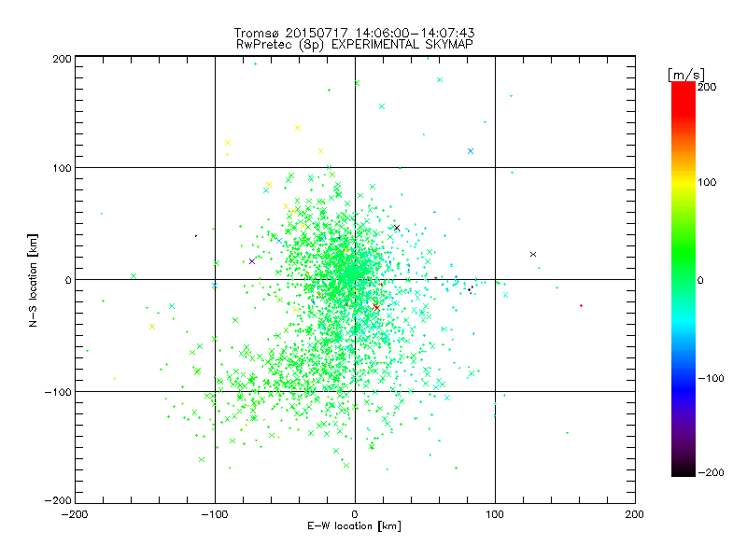
Task: Click the E-W axis tick label 100
Action: (495, 514)
